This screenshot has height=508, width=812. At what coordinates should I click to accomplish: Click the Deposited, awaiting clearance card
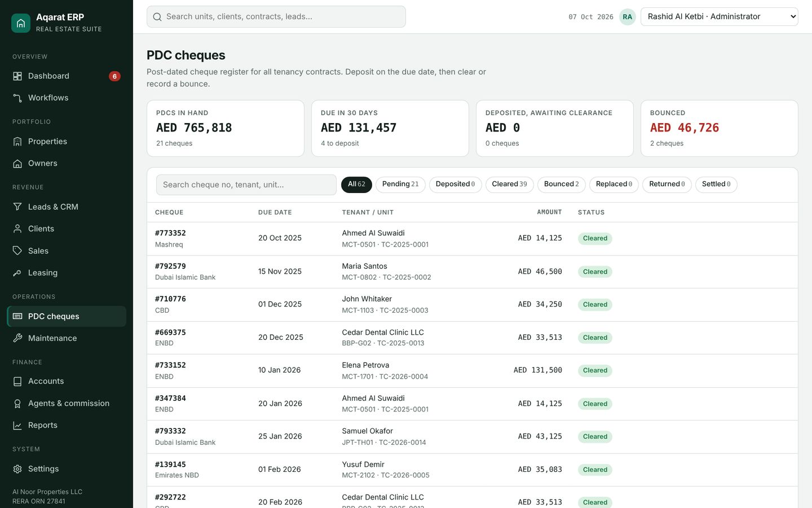click(x=555, y=129)
